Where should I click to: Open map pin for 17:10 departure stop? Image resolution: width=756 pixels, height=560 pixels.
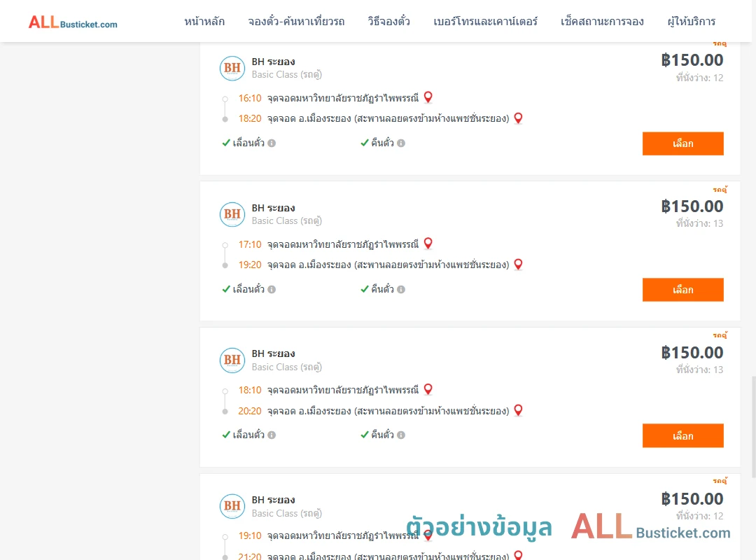coord(428,243)
